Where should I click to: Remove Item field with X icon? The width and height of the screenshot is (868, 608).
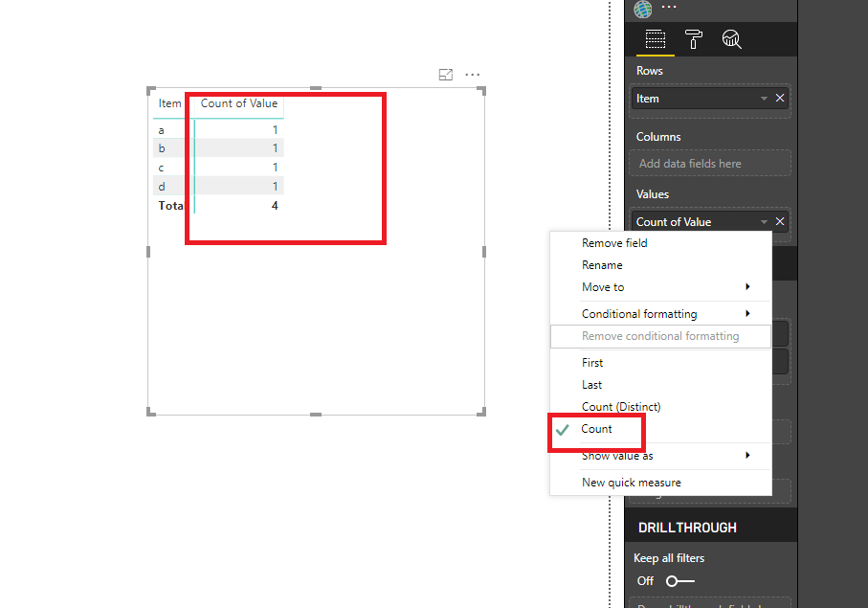780,98
